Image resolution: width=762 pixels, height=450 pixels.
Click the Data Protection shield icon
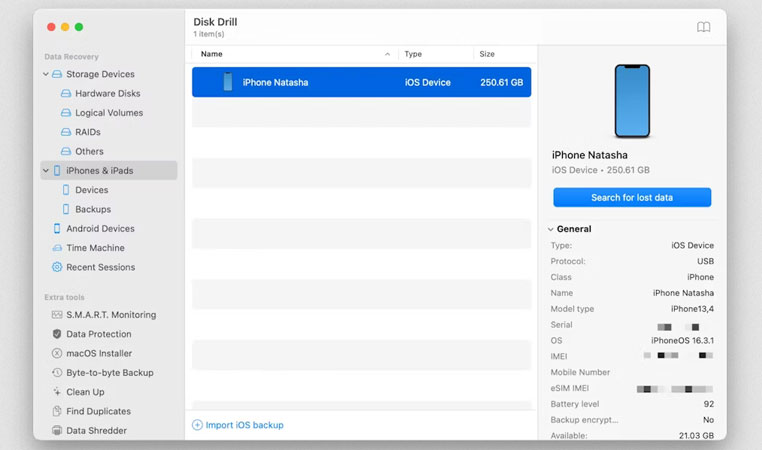57,334
